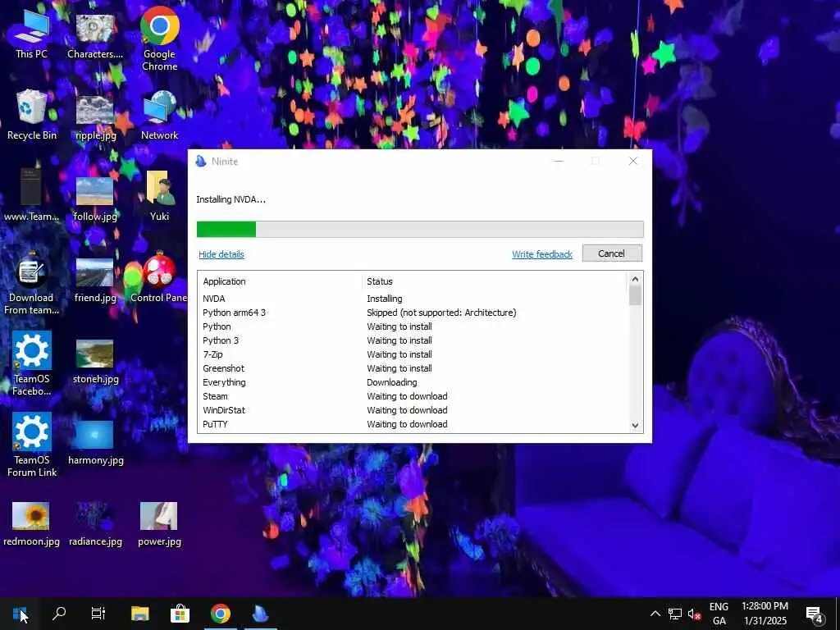The height and width of the screenshot is (630, 840).
Task: Open File Explorer from the taskbar
Action: (139, 614)
